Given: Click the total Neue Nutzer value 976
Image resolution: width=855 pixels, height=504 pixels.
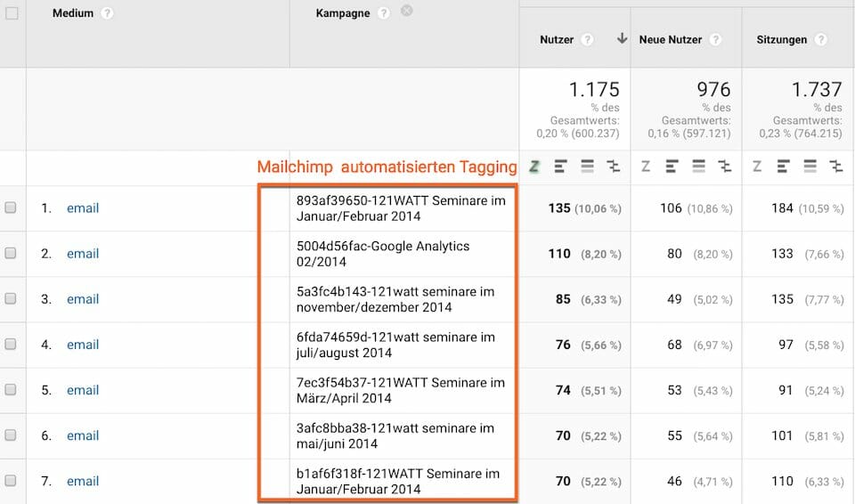Looking at the screenshot, I should coord(713,89).
